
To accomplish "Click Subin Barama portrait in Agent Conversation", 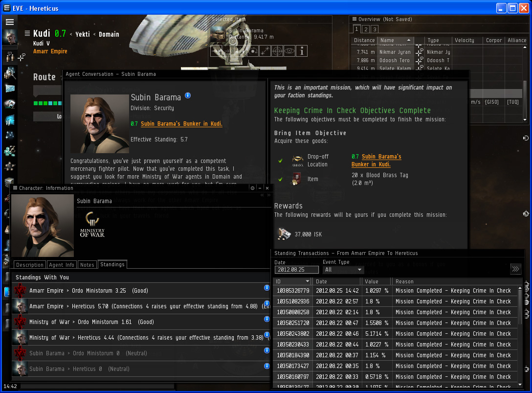I will click(99, 124).
